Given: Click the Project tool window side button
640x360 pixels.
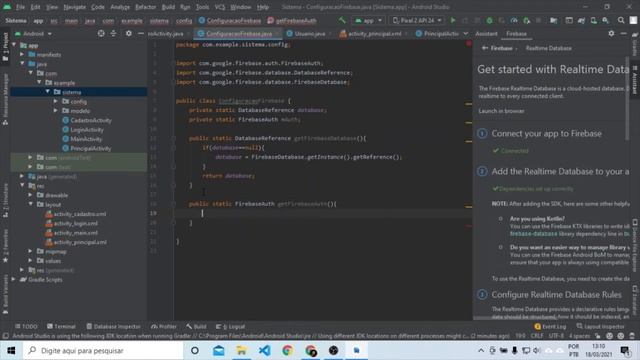Looking at the screenshot, I should (5, 47).
